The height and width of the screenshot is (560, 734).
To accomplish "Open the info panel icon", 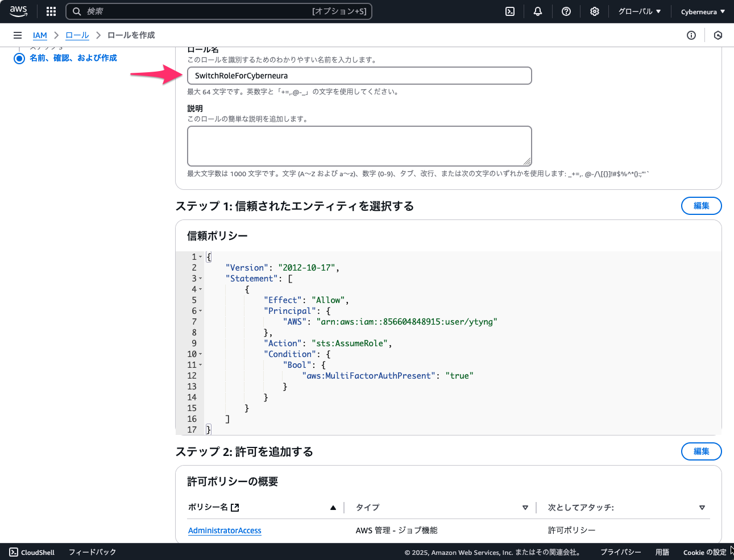I will [691, 35].
